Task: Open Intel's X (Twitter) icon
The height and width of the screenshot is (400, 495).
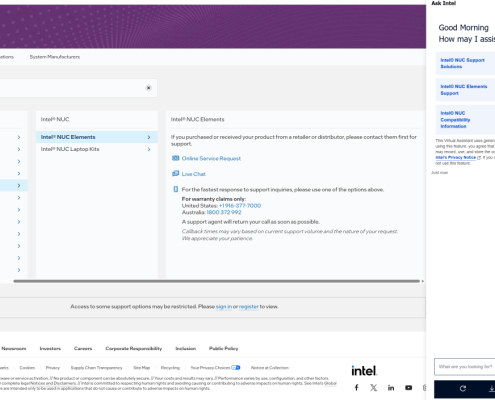Action: 374,387
